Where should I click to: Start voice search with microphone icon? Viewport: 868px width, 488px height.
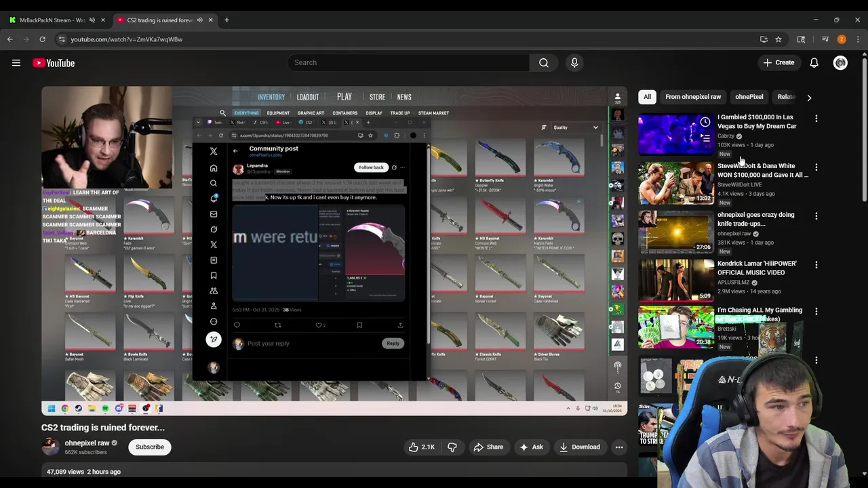(574, 62)
